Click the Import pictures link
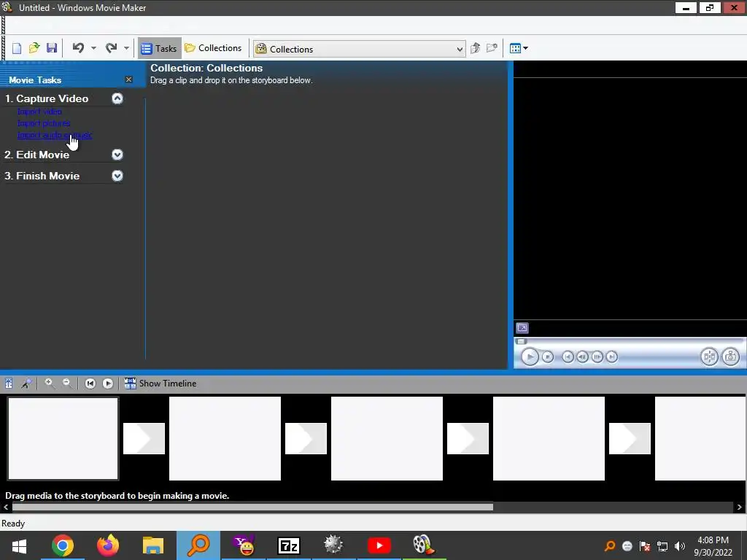 tap(44, 123)
